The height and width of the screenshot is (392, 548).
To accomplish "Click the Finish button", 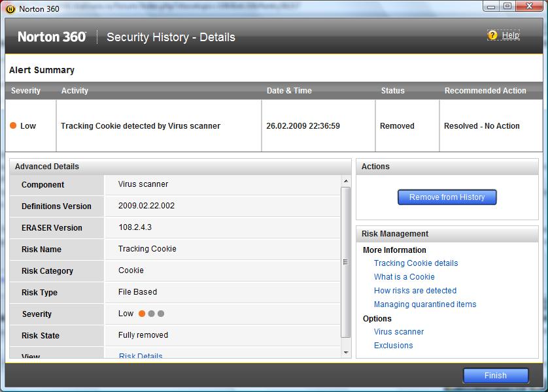I will (x=496, y=376).
